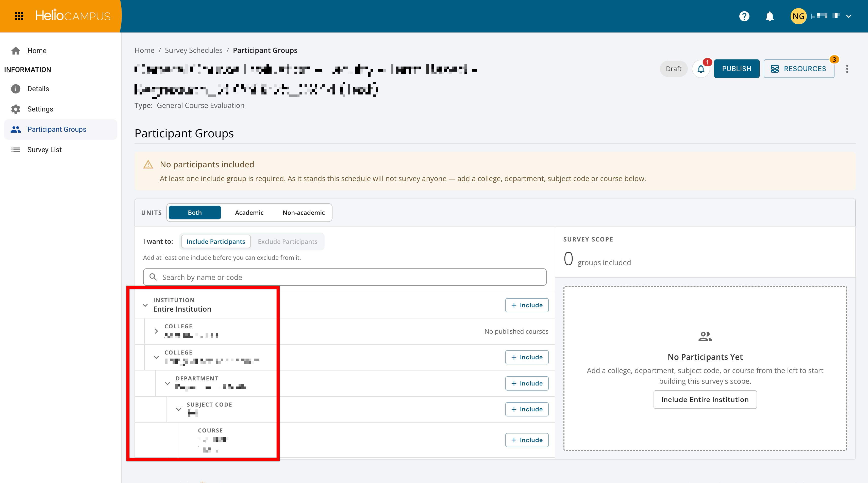Screen dimensions: 868x483
Task: Follow the Survey Schedules breadcrumb link
Action: (x=193, y=50)
